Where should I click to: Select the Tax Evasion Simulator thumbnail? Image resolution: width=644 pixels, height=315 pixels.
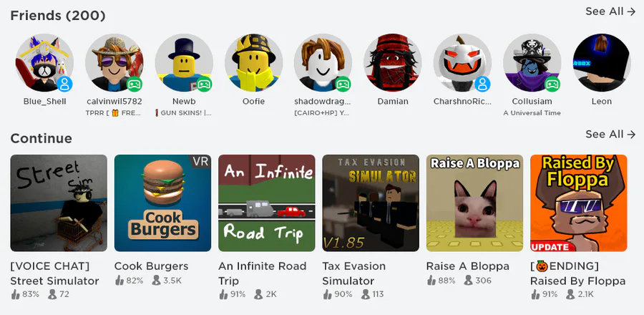[x=371, y=203]
